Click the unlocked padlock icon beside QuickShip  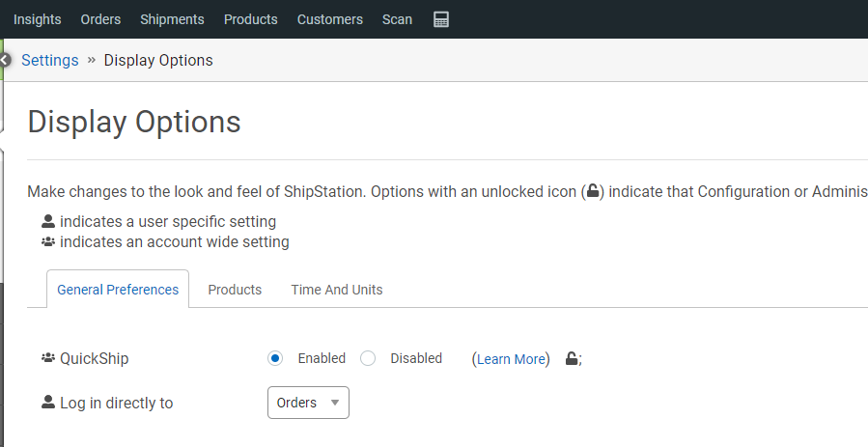572,358
